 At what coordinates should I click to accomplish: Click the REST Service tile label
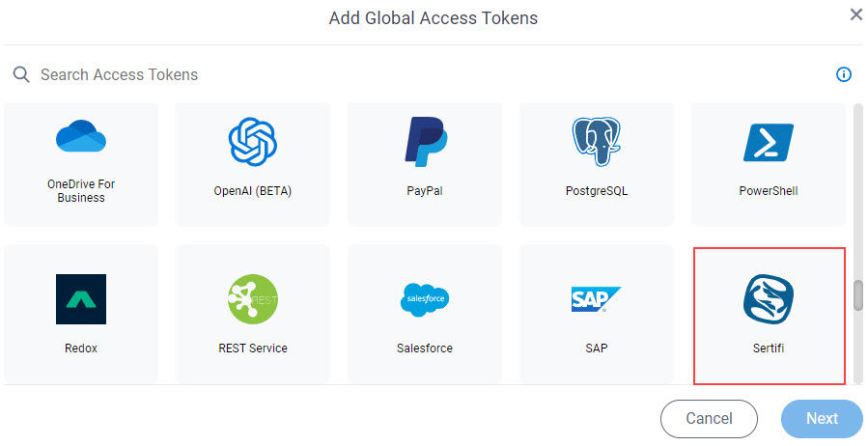tap(253, 348)
